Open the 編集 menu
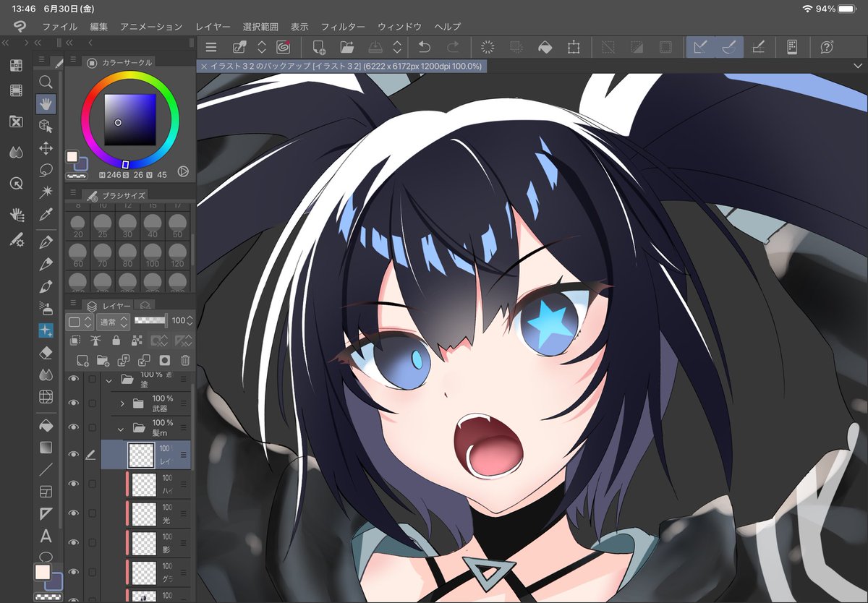868x603 pixels. [99, 27]
